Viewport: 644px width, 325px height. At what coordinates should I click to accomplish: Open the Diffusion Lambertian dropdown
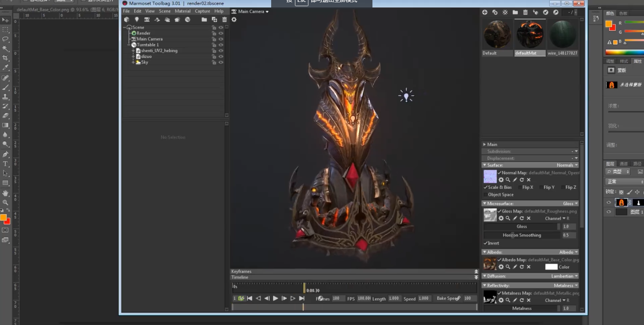(564, 276)
